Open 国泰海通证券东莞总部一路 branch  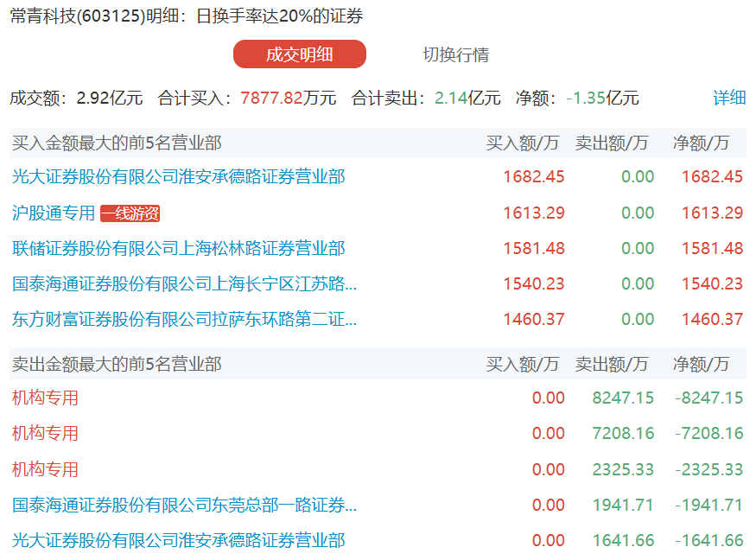click(x=184, y=505)
